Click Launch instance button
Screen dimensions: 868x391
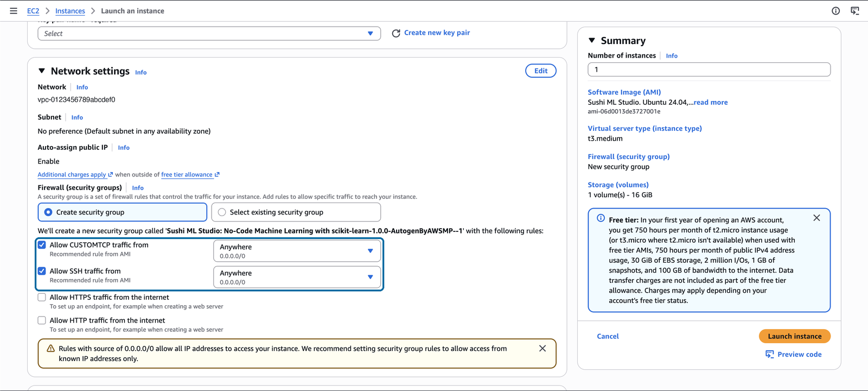(x=795, y=336)
